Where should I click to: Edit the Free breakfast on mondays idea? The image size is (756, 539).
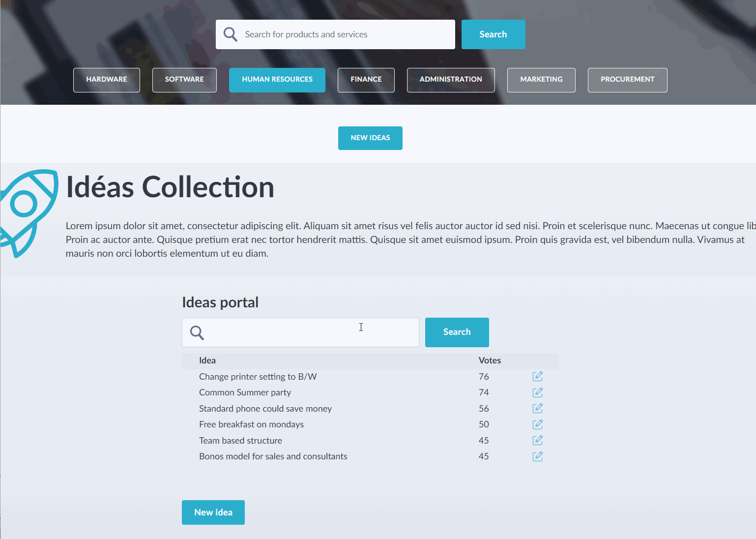point(537,424)
